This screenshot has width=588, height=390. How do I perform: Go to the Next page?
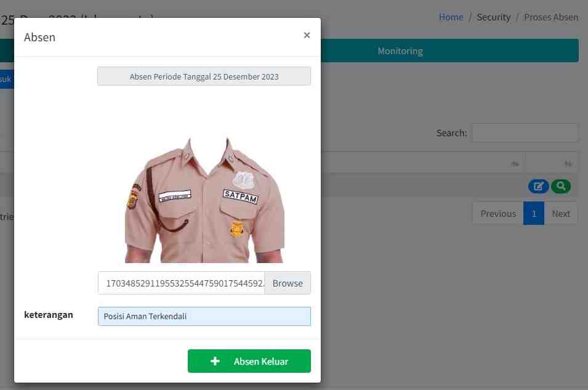(560, 213)
